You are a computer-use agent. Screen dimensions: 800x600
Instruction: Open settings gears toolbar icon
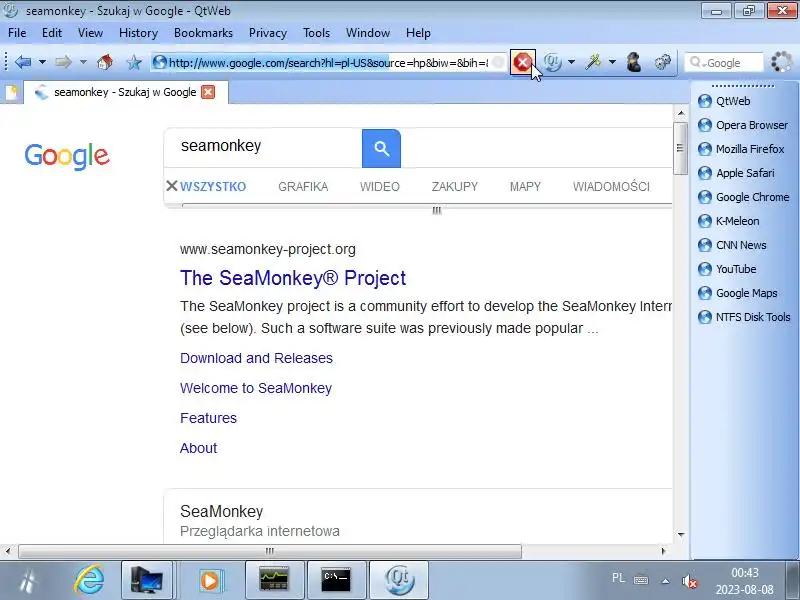(x=663, y=62)
